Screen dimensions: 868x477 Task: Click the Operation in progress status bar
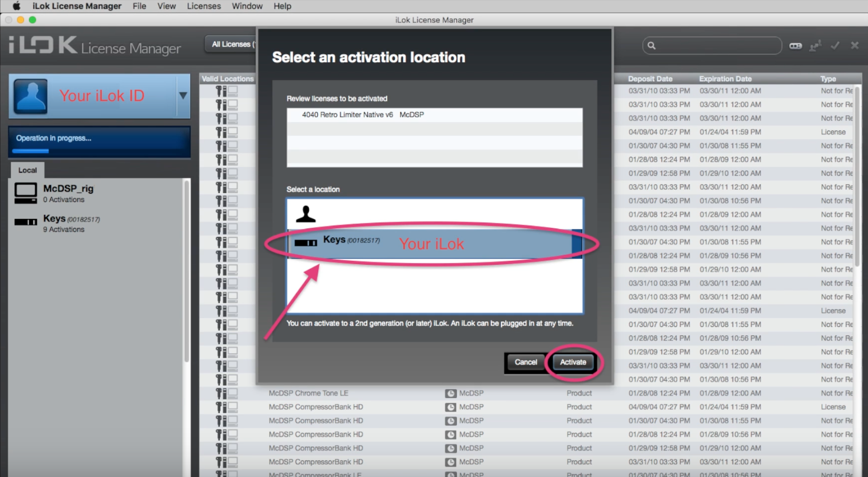(100, 142)
